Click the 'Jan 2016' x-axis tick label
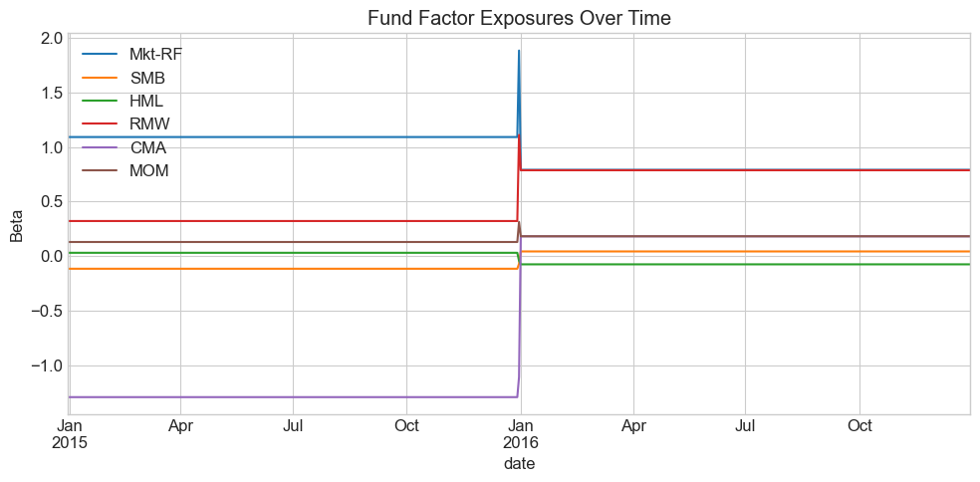Viewport: 980px width, 482px height. tap(520, 434)
